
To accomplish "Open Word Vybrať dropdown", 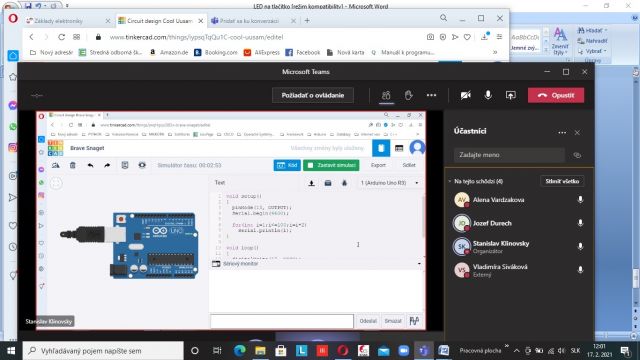I will tap(592, 51).
